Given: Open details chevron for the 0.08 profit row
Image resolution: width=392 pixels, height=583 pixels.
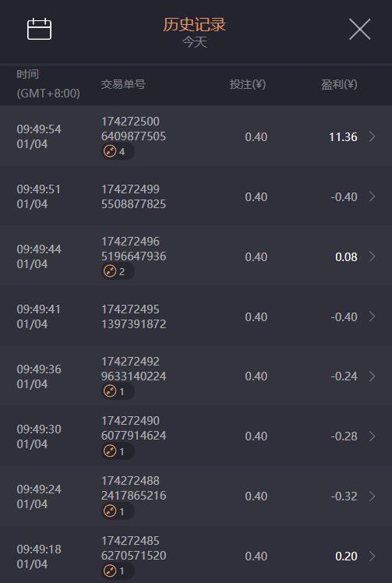Looking at the screenshot, I should (372, 256).
